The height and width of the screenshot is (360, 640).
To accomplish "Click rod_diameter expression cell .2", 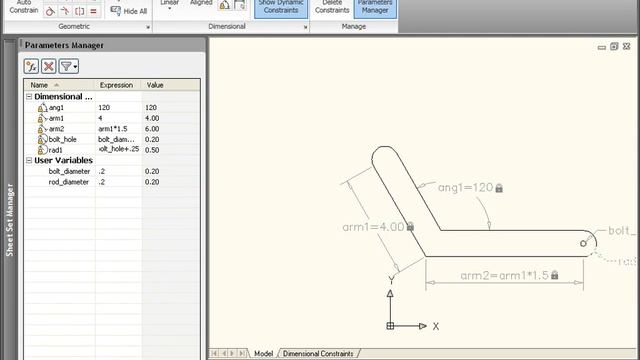I will click(118, 182).
